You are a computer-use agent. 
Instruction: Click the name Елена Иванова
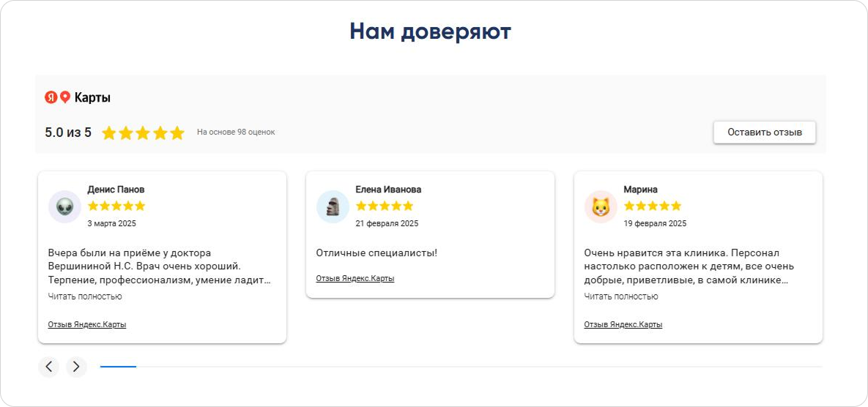(388, 190)
